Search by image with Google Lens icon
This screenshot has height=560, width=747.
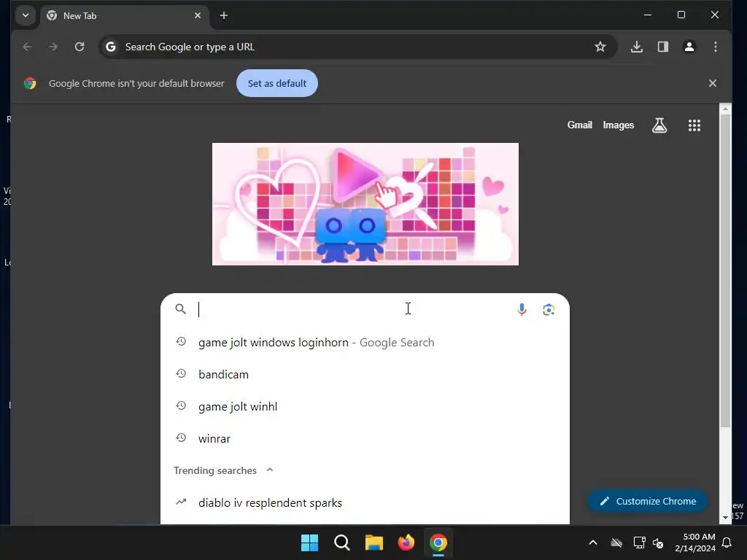pos(549,309)
